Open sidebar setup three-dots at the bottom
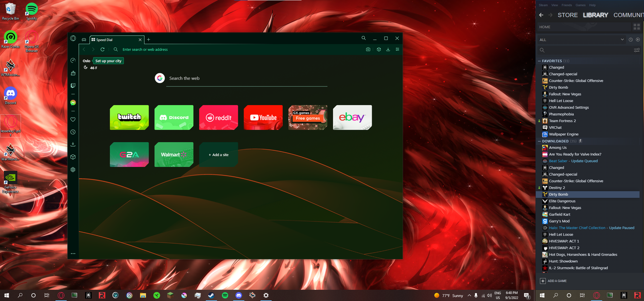Viewport: 644px width, 301px height. tap(73, 254)
